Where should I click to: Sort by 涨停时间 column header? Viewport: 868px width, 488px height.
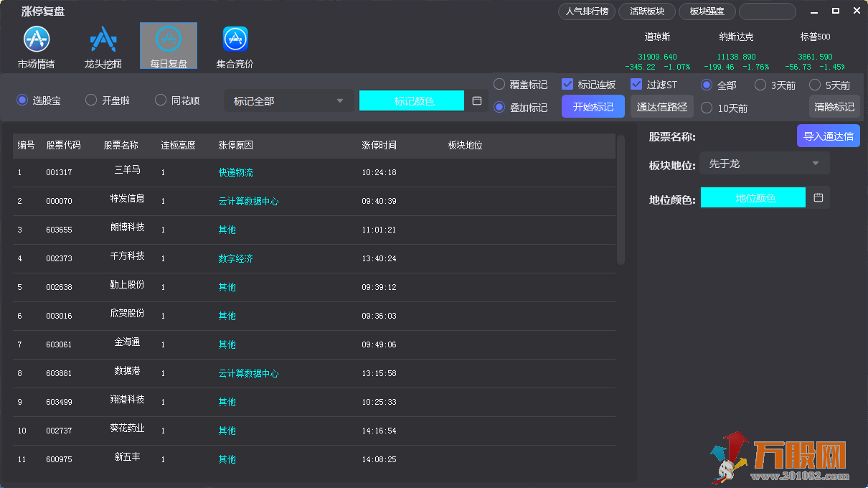tap(379, 145)
